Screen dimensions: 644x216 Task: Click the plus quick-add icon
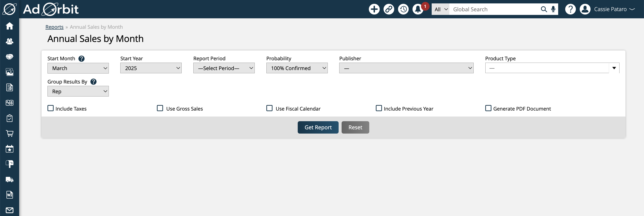pyautogui.click(x=374, y=9)
